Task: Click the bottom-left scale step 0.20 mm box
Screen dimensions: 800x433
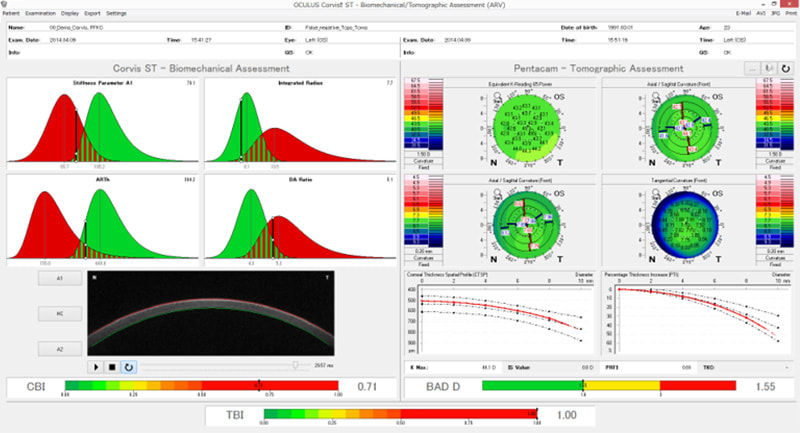Action: pos(423,251)
